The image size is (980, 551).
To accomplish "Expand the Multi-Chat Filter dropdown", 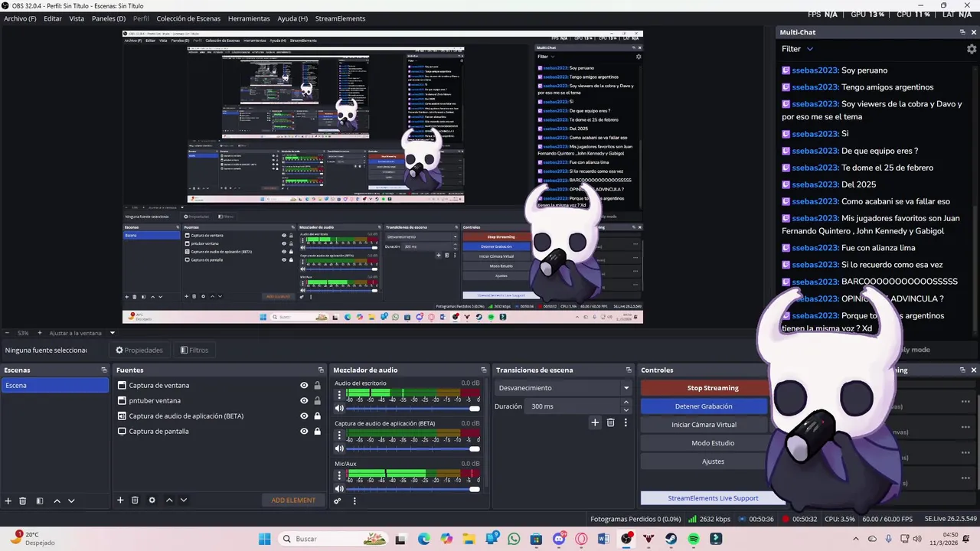I will point(797,49).
